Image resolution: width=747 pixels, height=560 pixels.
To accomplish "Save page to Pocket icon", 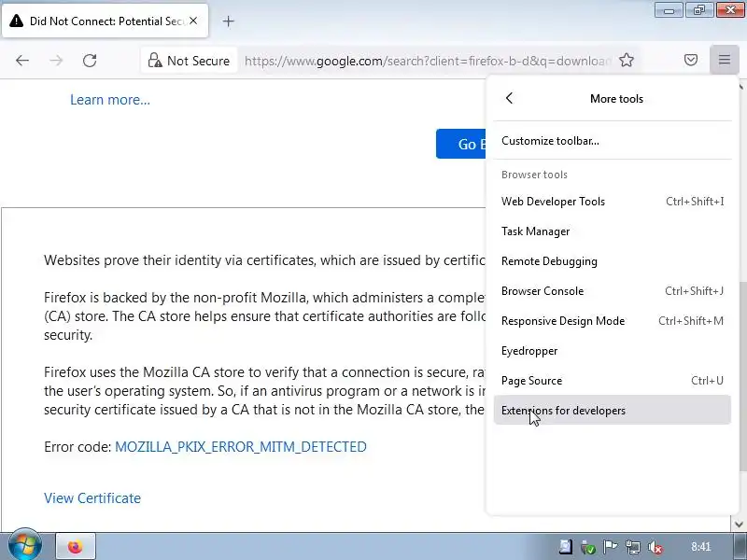I will point(691,60).
